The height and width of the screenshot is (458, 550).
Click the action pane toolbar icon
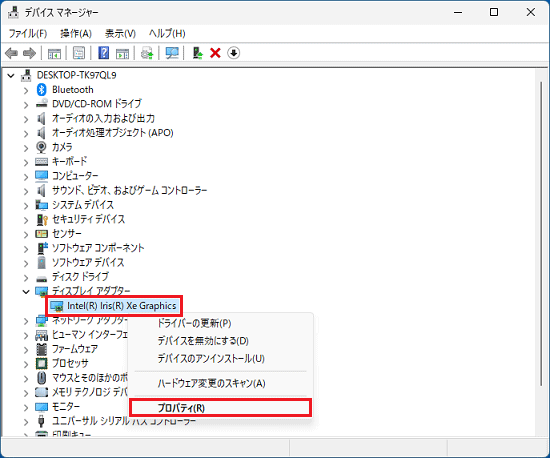coord(122,53)
